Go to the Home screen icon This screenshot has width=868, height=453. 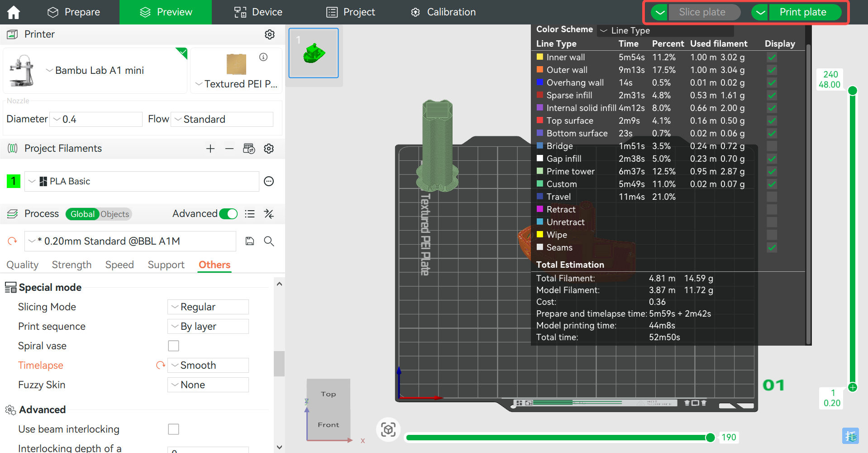(14, 12)
